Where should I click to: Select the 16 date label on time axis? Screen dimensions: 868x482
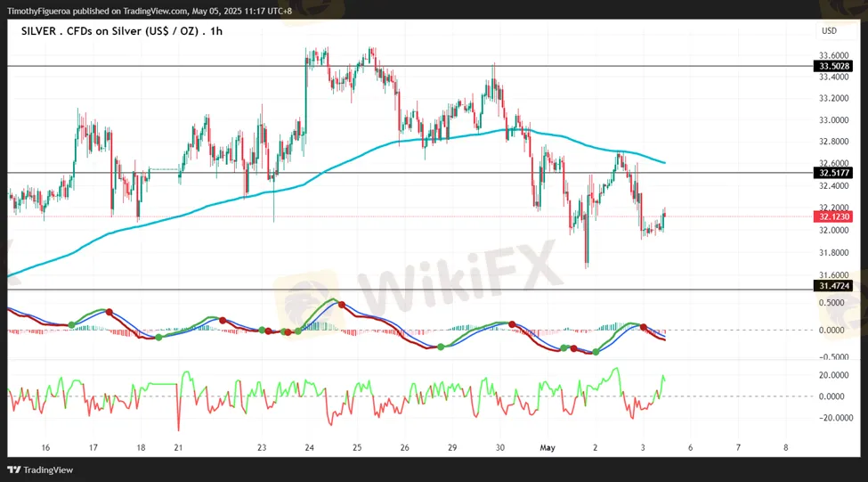point(45,447)
